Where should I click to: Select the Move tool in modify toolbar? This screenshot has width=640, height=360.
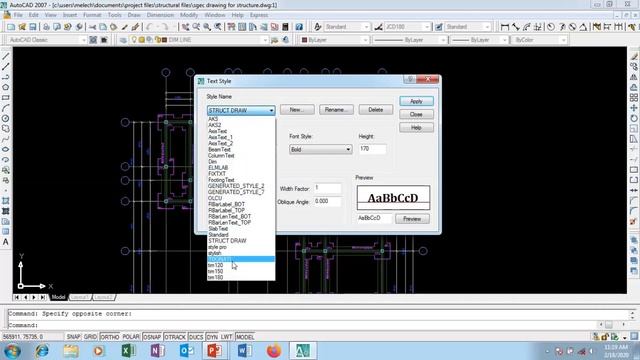point(634,108)
